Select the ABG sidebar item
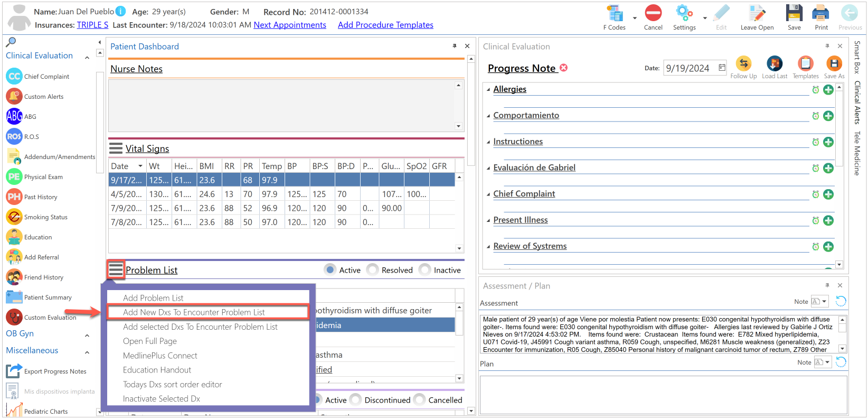The height and width of the screenshot is (419, 868). (x=14, y=116)
